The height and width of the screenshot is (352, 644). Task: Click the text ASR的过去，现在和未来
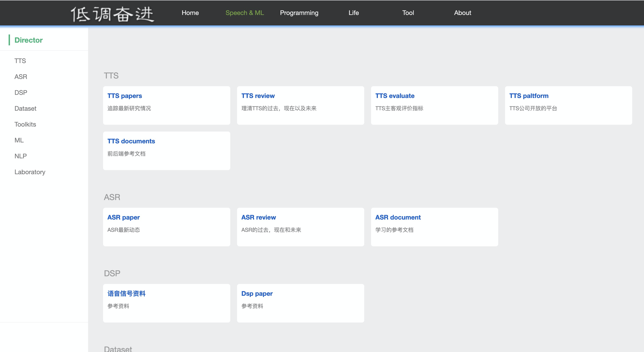(x=271, y=230)
